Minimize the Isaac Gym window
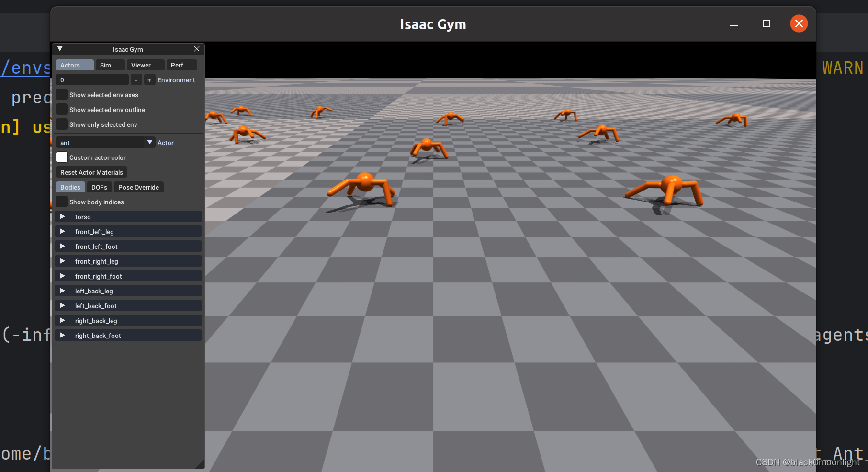The image size is (868, 472). (733, 24)
